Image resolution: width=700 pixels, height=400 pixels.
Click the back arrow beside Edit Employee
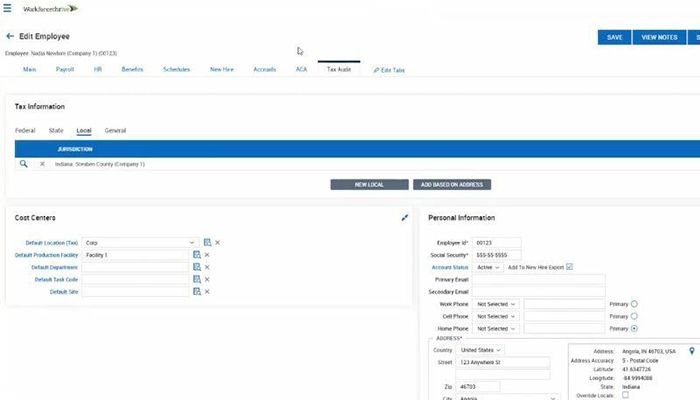click(x=10, y=36)
